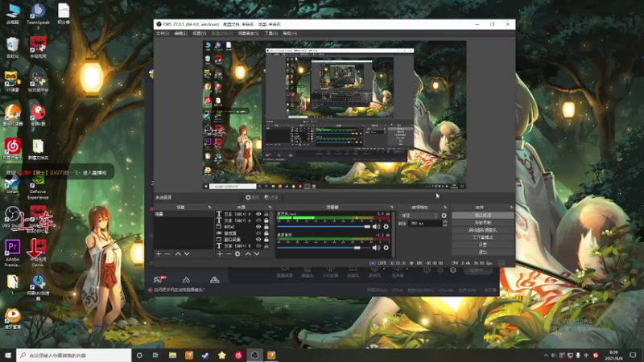Click transition duration input field
This screenshot has height=362, width=644.
425,224
